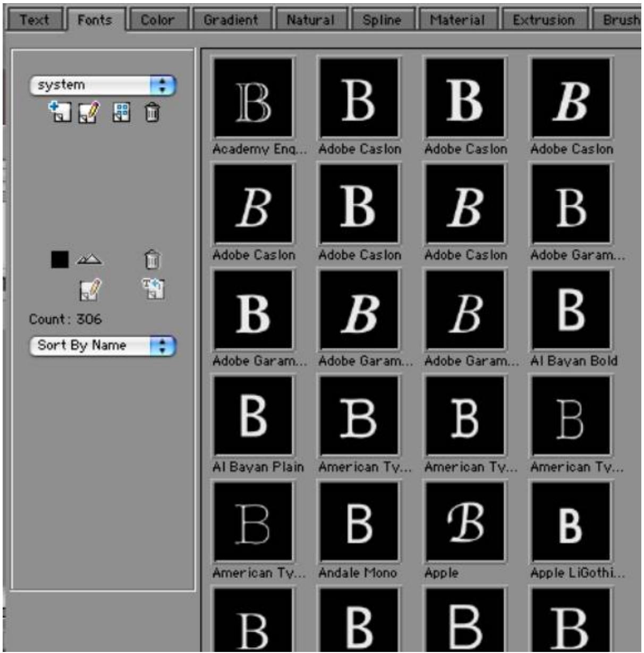644x653 pixels.
Task: Click the black color swatch
Action: click(60, 259)
